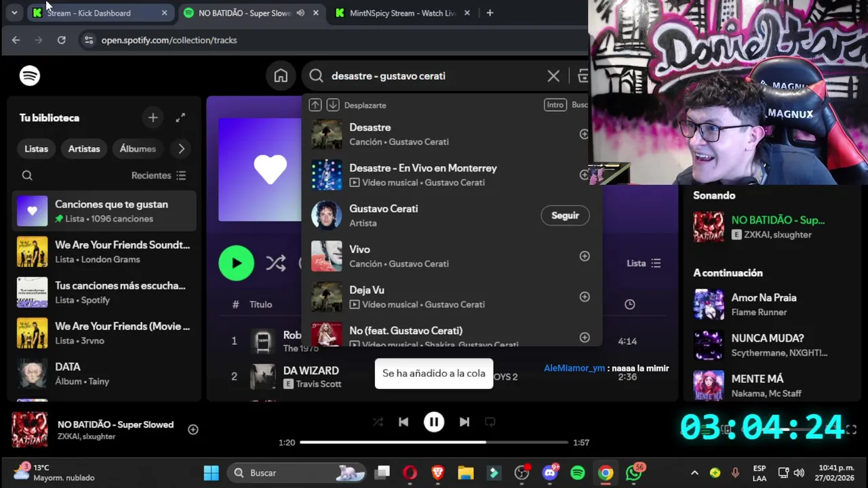Open Windows Start menu
868x488 pixels.
pyautogui.click(x=211, y=473)
